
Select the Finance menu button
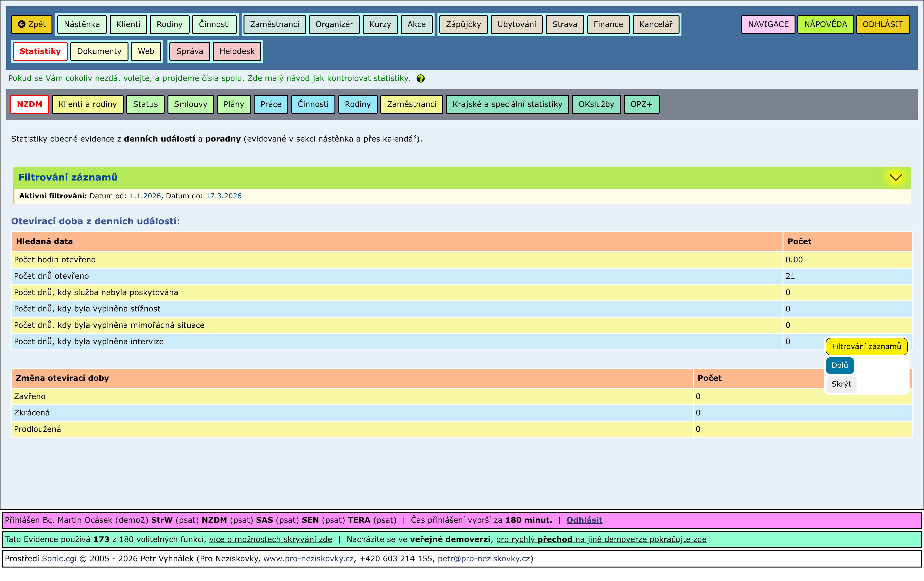(608, 25)
